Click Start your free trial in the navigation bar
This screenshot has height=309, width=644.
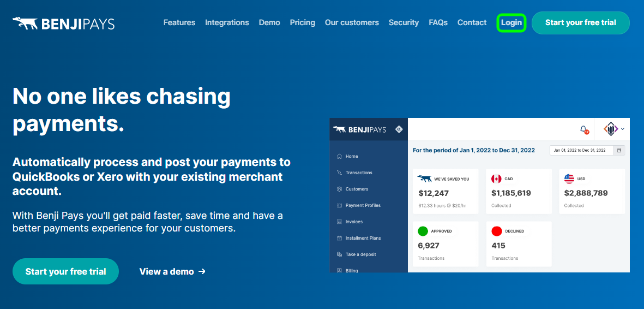pos(580,22)
